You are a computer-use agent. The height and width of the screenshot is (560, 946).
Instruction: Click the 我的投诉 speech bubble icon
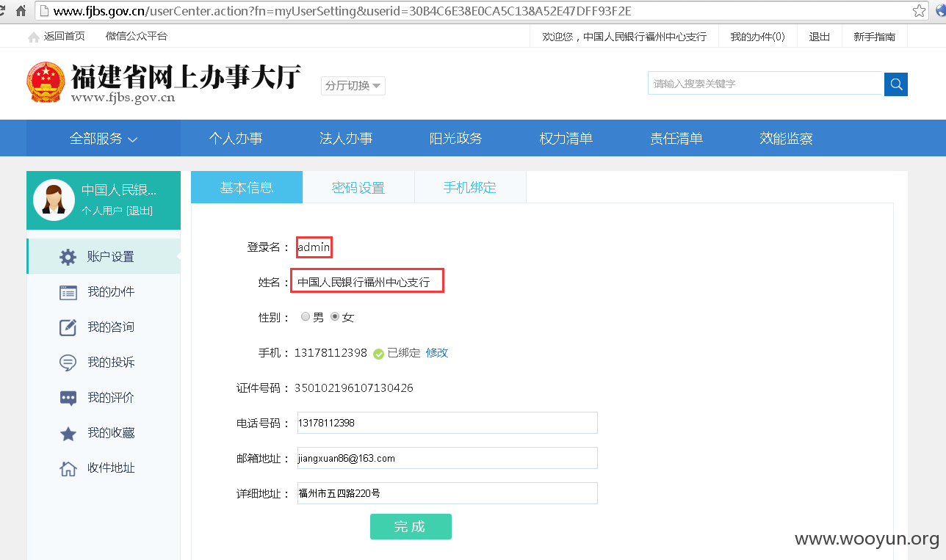[x=68, y=363]
